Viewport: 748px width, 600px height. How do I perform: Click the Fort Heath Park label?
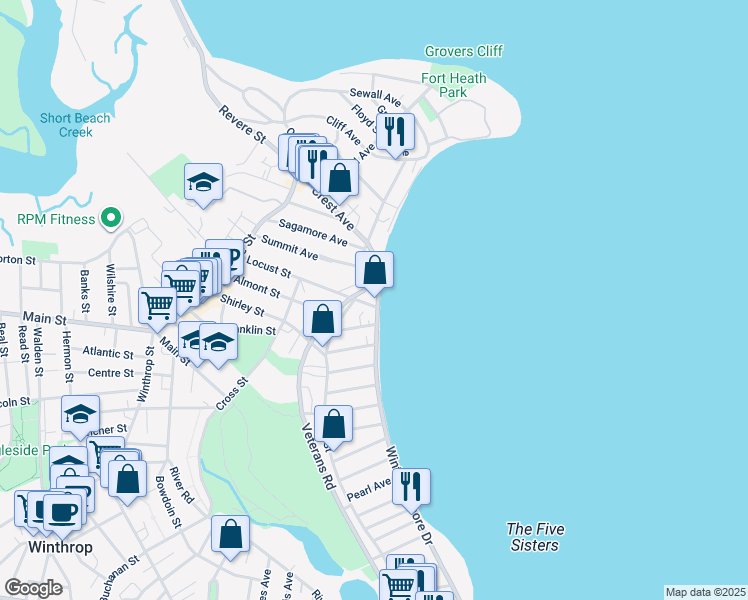pos(454,85)
